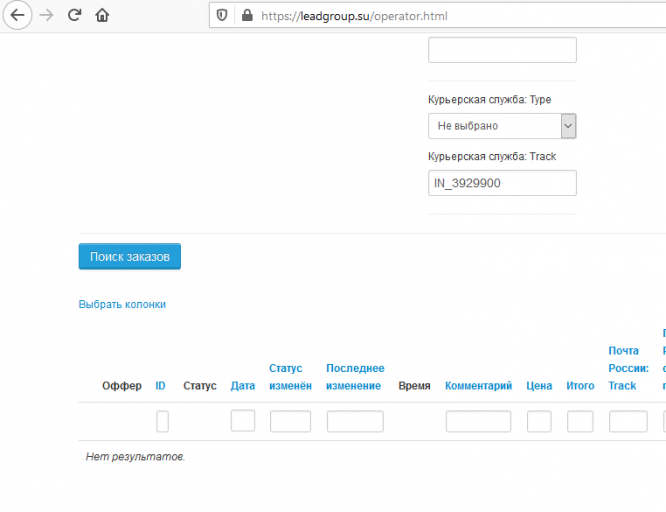666x512 pixels.
Task: Click the Дата column filter field
Action: pos(243,421)
